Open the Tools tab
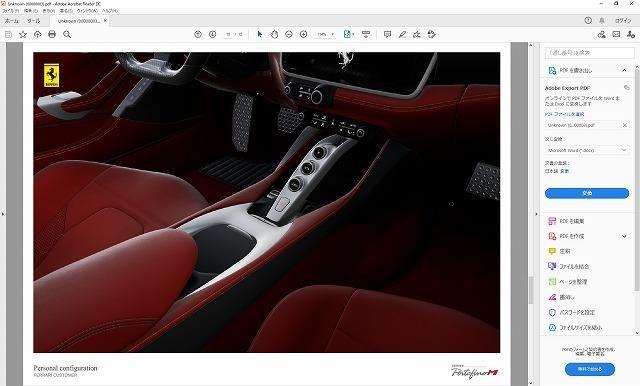This screenshot has height=386, width=640. pos(33,21)
